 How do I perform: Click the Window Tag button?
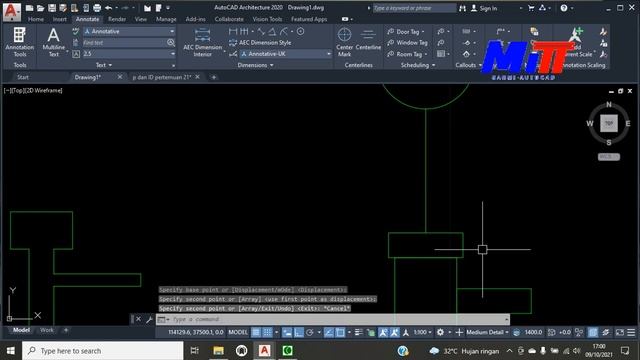[x=407, y=42]
